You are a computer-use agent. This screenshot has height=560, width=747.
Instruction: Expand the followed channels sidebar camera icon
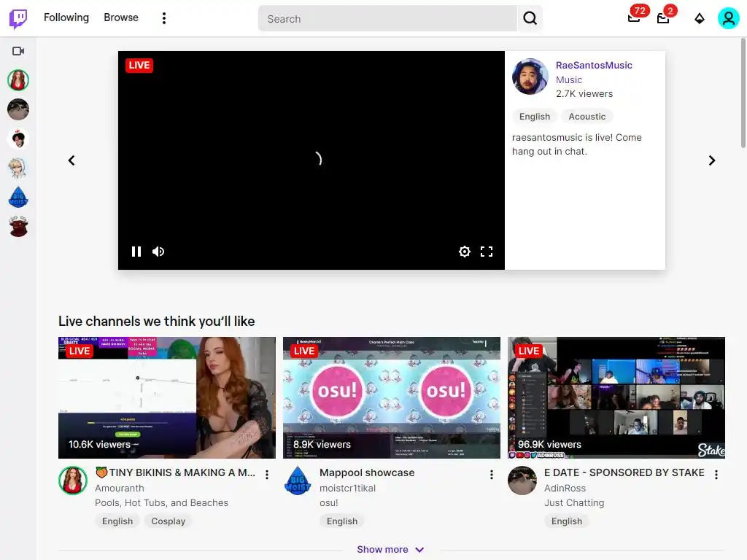[x=18, y=51]
